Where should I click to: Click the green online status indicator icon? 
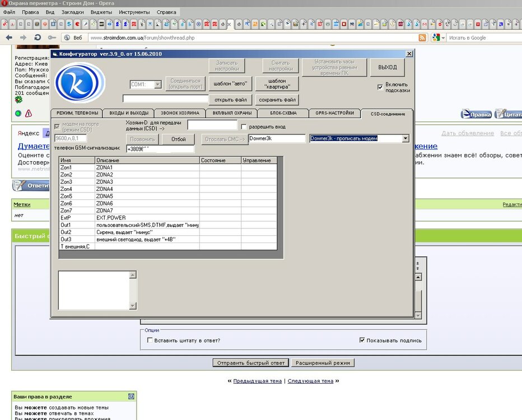pyautogui.click(x=18, y=114)
